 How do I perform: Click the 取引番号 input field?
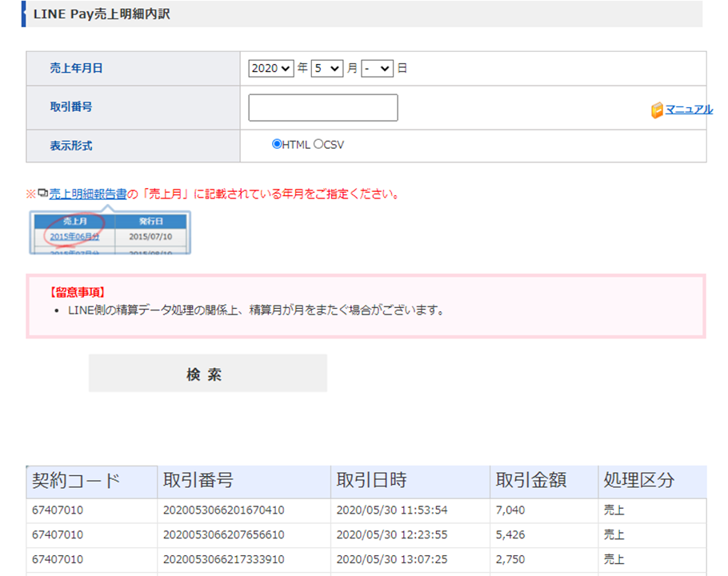pyautogui.click(x=323, y=108)
